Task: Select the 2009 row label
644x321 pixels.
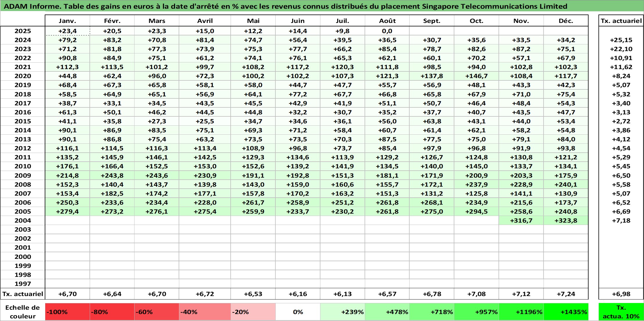Action: [x=23, y=175]
